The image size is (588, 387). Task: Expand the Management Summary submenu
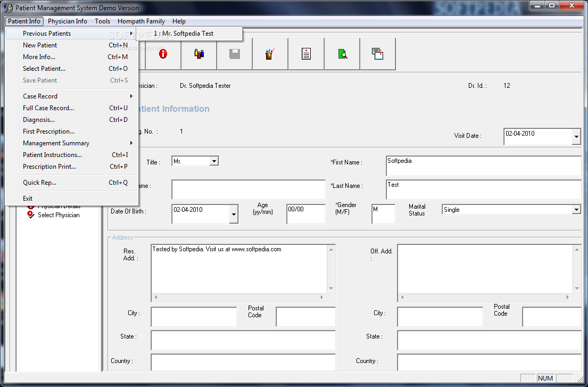point(72,143)
